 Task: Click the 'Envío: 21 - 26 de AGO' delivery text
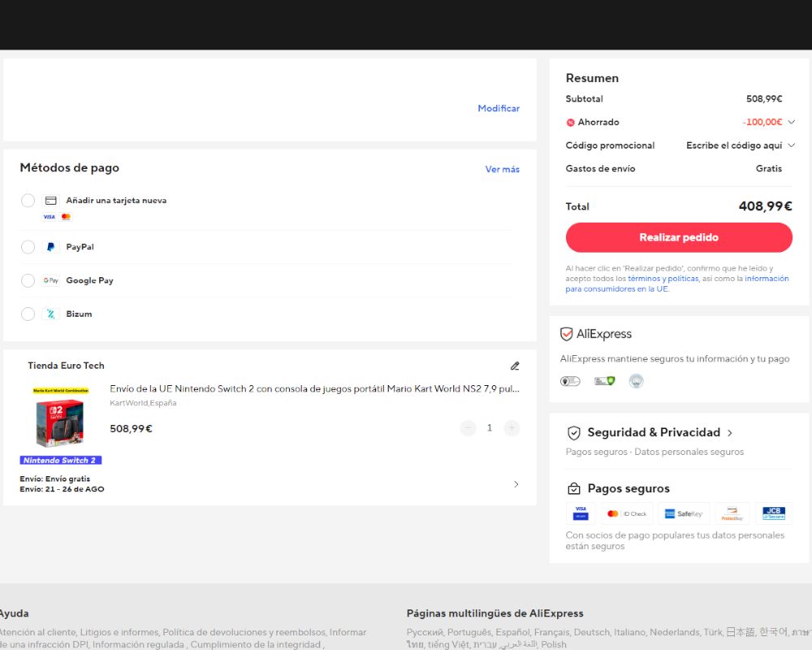pos(63,489)
